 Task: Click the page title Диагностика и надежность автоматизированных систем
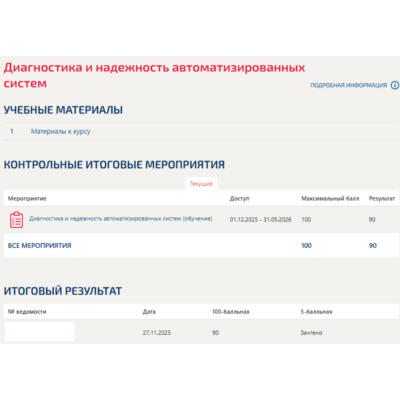click(154, 75)
